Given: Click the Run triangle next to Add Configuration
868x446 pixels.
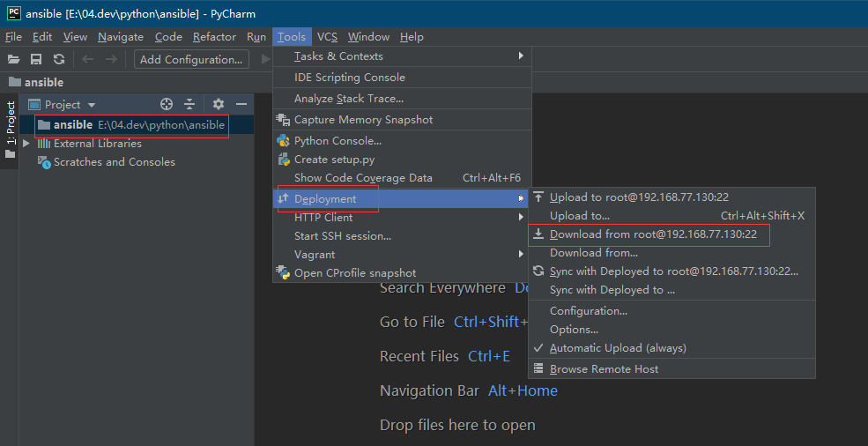Looking at the screenshot, I should tap(265, 59).
